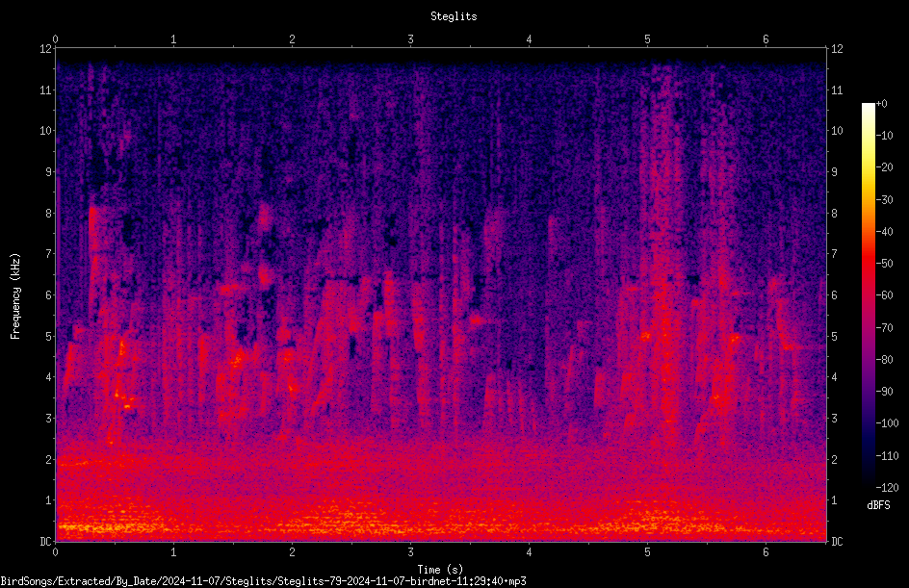
Task: Click the 5 kHz label on the left axis
Action: (49, 337)
